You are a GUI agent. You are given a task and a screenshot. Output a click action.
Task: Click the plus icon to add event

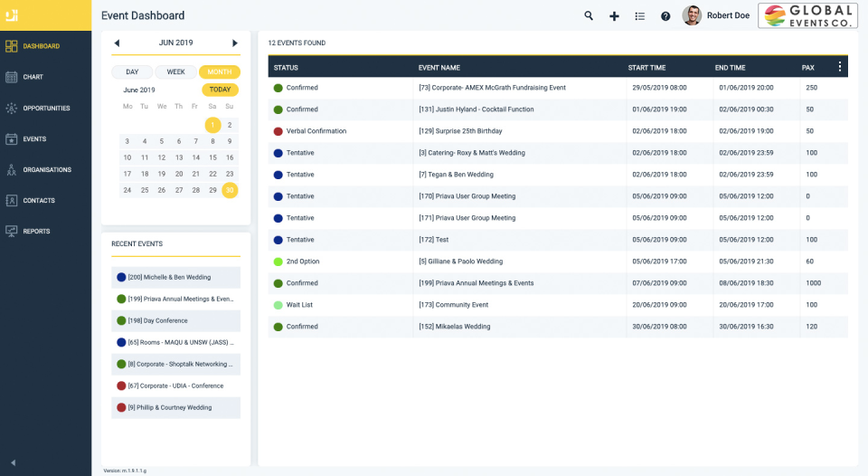[614, 15]
